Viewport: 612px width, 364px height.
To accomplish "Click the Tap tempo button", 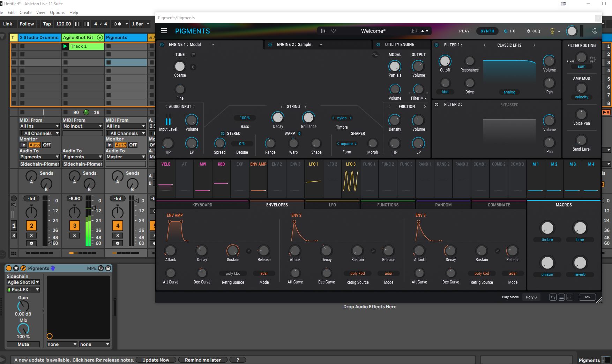I will [47, 24].
